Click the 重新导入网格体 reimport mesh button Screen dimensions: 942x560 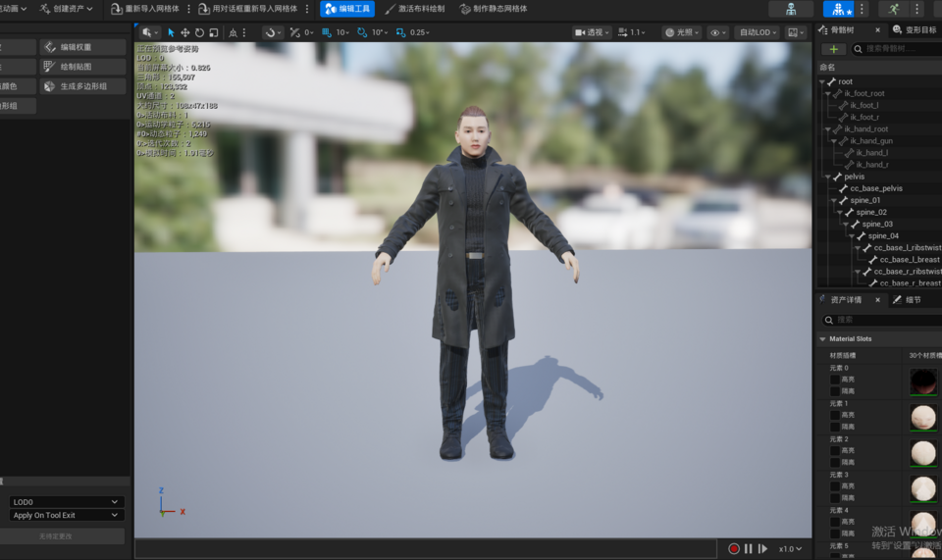click(x=145, y=9)
